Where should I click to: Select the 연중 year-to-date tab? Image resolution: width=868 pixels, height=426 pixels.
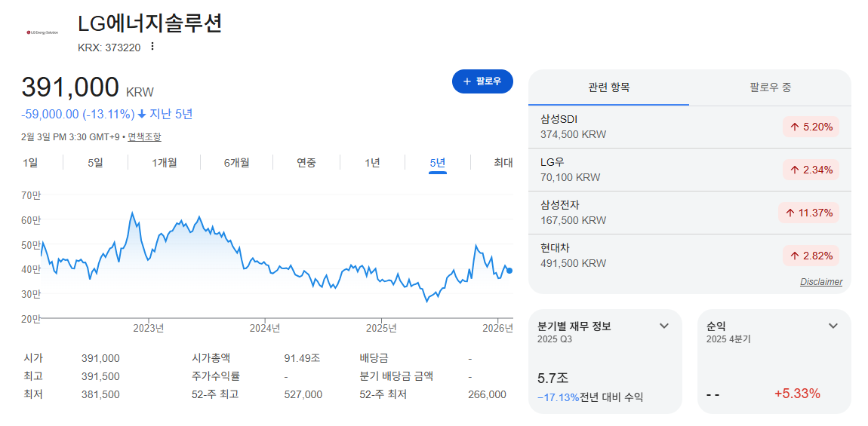point(306,163)
